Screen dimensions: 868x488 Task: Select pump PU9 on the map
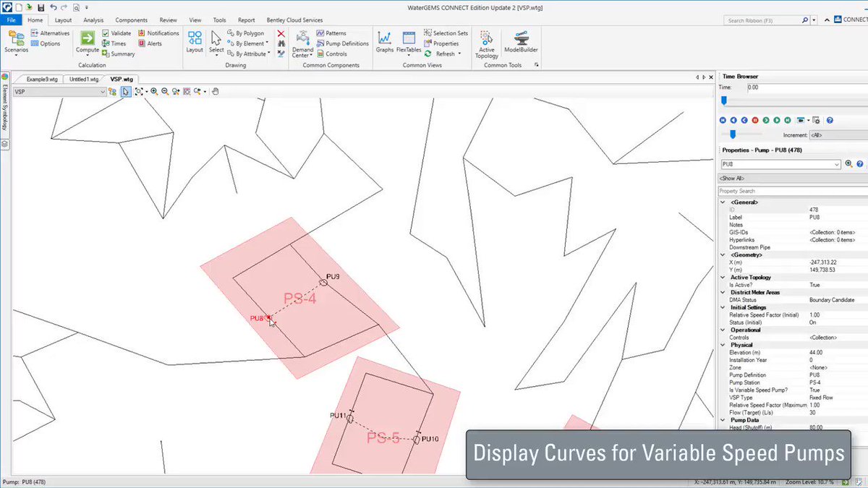tap(324, 283)
